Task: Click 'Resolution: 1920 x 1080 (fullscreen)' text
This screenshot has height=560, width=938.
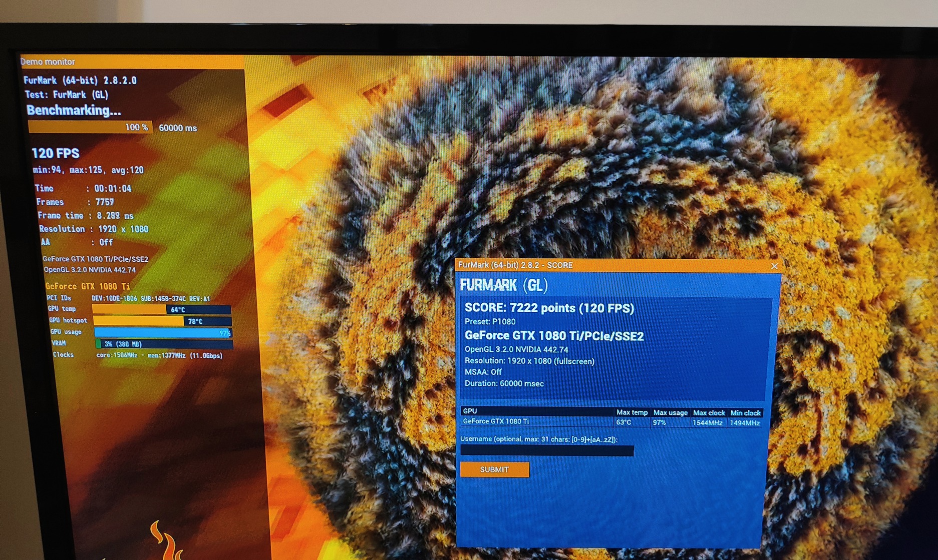Action: point(529,361)
